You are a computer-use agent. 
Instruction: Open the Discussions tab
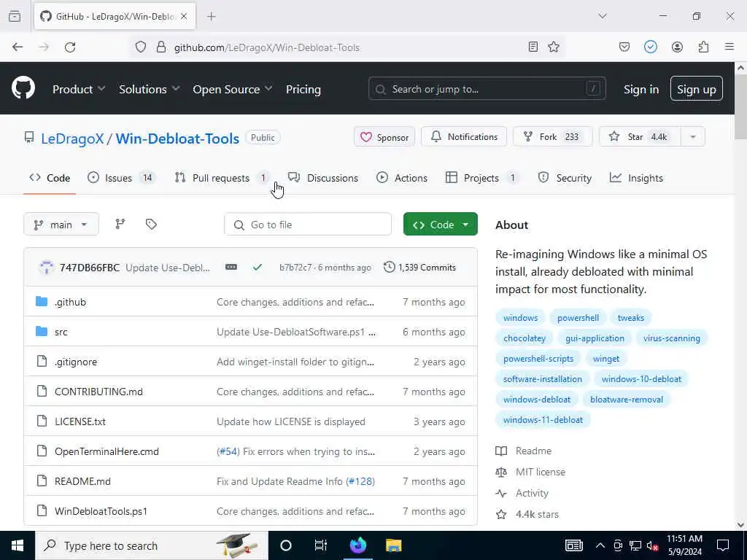point(323,178)
